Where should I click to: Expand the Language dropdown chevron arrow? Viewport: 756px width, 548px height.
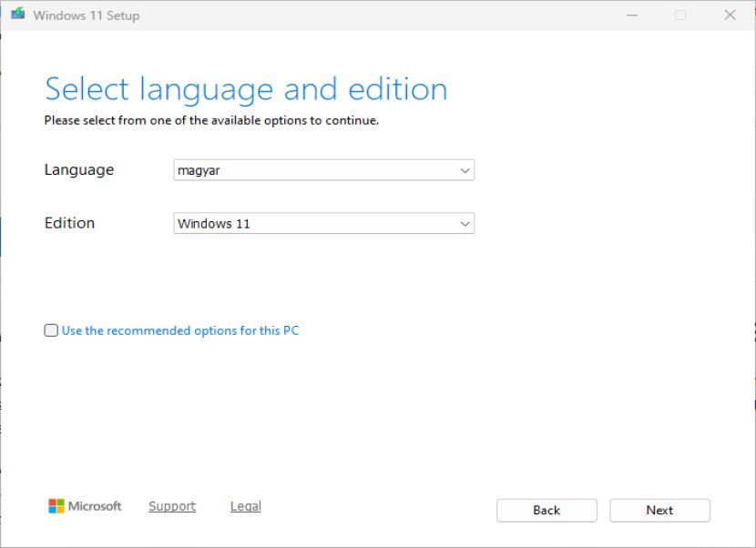(x=465, y=170)
